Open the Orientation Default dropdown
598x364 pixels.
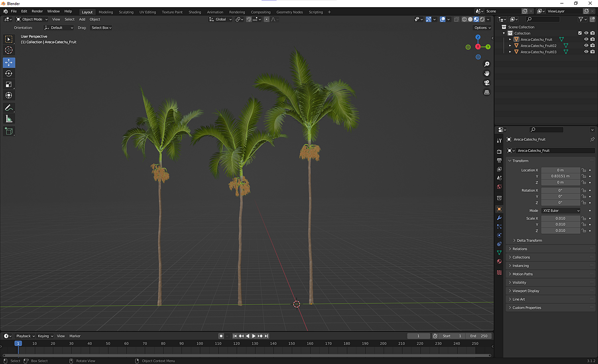[59, 28]
